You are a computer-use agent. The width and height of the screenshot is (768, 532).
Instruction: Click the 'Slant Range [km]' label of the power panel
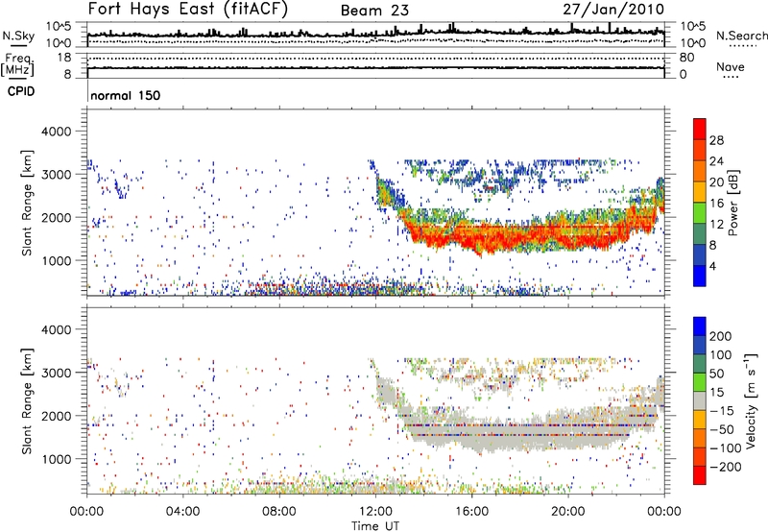[27, 203]
